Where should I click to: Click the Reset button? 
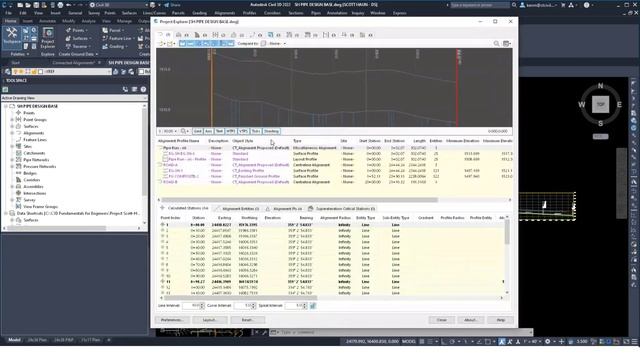point(247,320)
